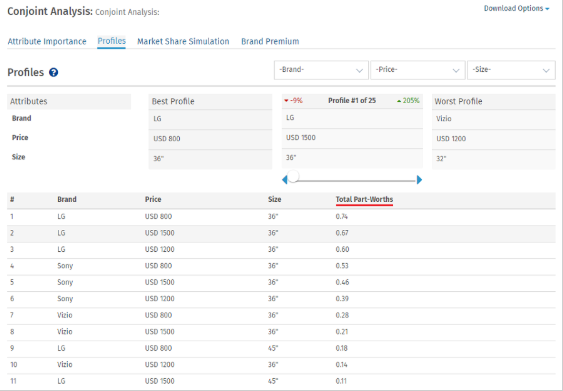Click the Size column header in table
563x391 pixels.
coord(274,200)
